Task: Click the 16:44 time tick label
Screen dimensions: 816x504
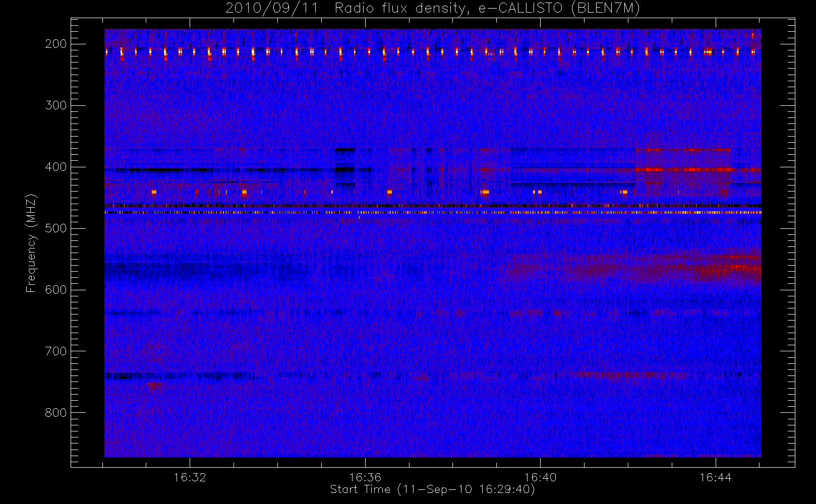Action: click(715, 477)
